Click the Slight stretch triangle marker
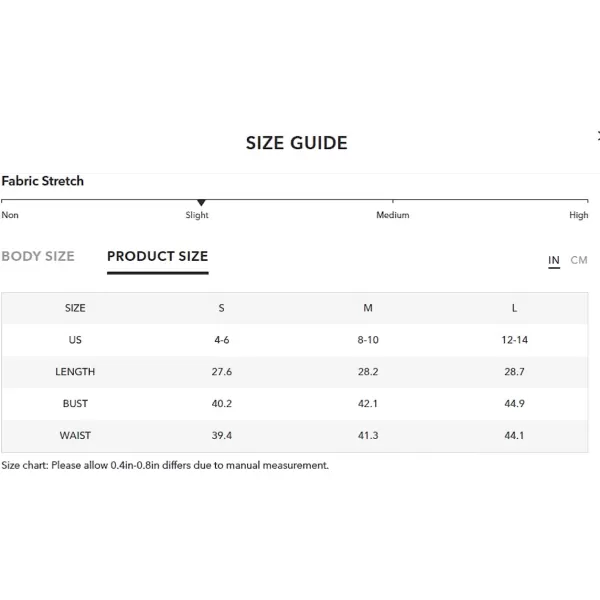 pos(201,203)
